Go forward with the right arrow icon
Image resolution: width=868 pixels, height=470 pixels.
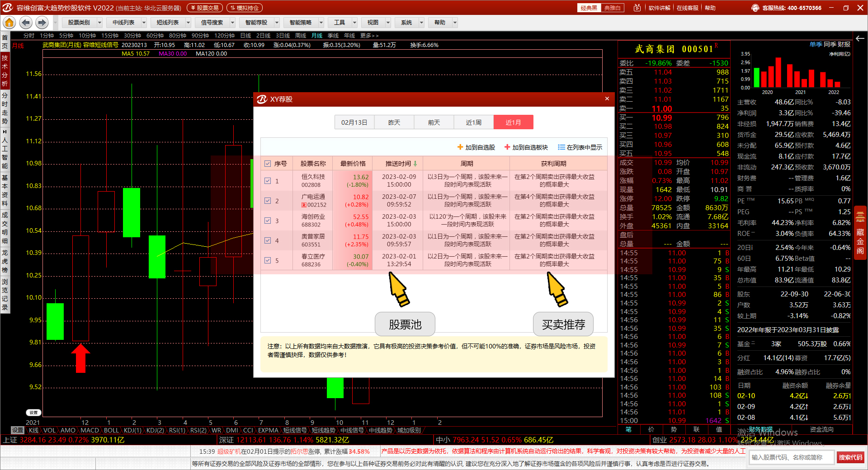[x=42, y=23]
